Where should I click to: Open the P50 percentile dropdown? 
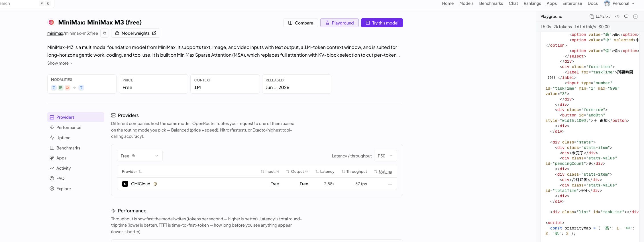click(385, 156)
